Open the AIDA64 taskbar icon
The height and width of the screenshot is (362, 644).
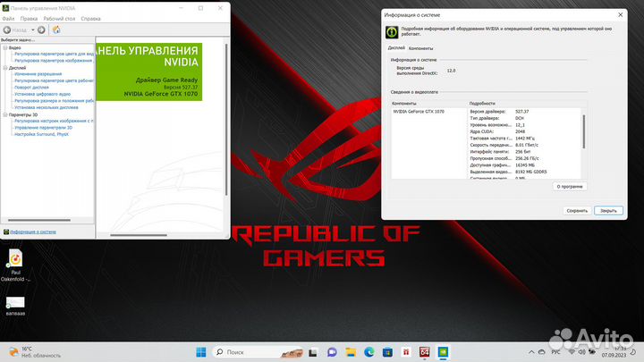pyautogui.click(x=424, y=352)
